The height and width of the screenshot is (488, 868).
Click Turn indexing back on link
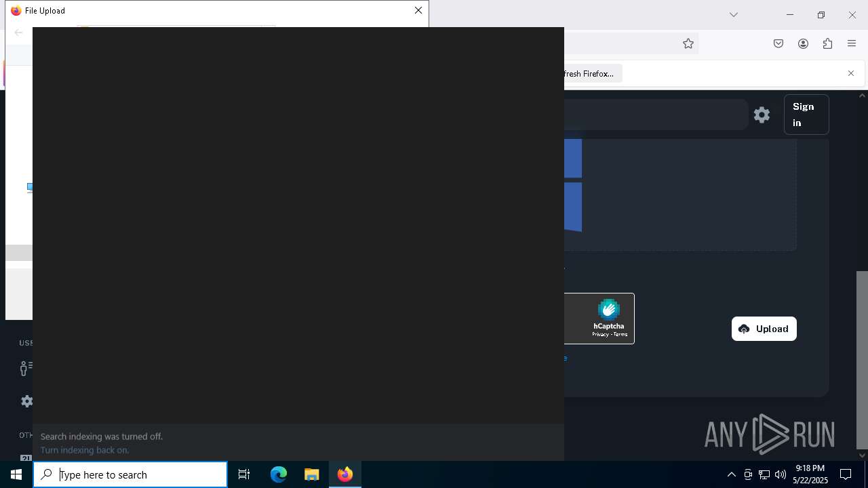click(85, 450)
